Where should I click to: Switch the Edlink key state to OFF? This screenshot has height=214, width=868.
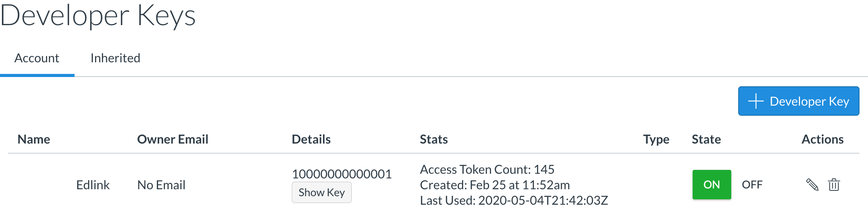point(752,185)
